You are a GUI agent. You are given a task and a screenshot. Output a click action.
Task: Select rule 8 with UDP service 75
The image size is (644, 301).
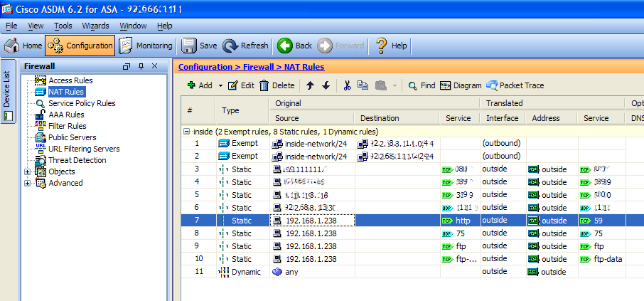[x=460, y=233]
